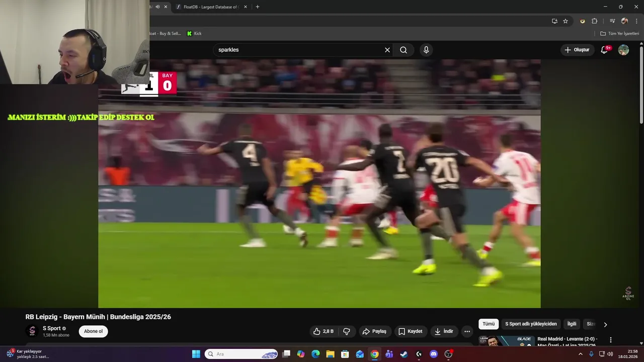Open YouTube notifications bell
This screenshot has height=362, width=644.
(x=605, y=50)
